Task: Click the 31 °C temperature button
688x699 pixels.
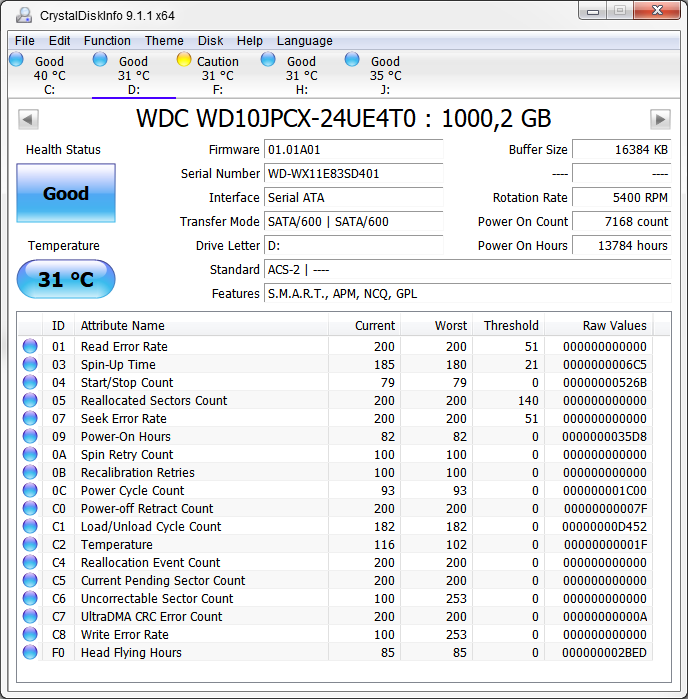Action: (66, 279)
